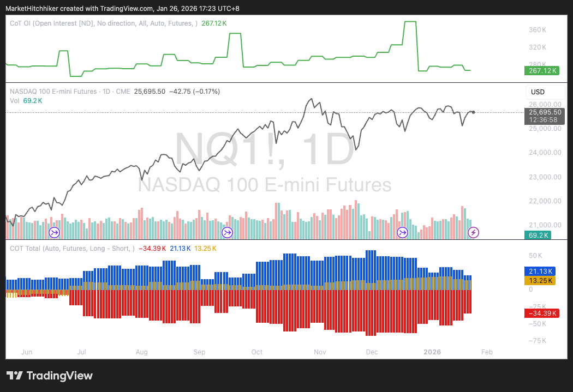Viewport: 573px width, 392px height.
Task: Click the blue 21.13K axis label
Action: (540, 271)
